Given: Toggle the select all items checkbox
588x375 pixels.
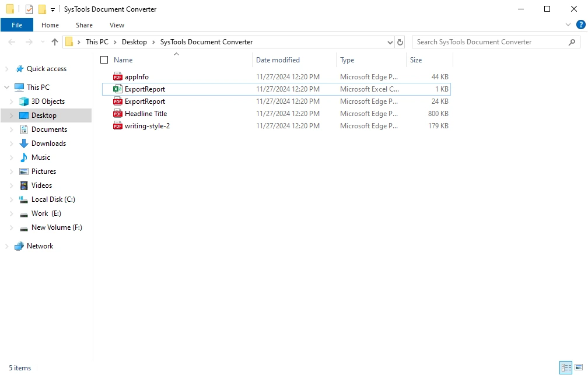Looking at the screenshot, I should click(x=104, y=59).
